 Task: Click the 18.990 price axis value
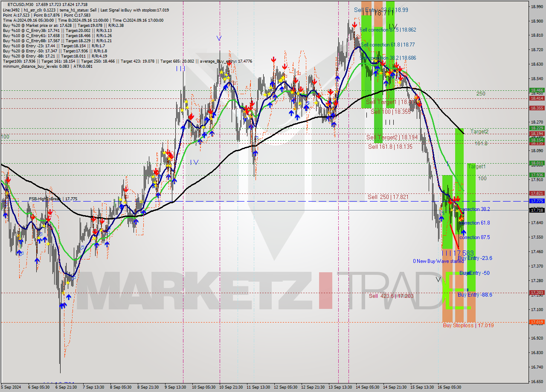point(537,6)
